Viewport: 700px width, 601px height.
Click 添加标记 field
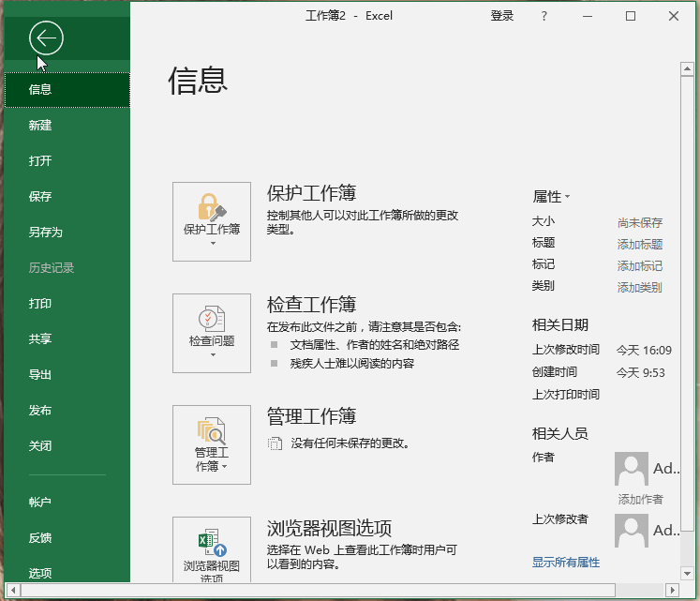point(640,266)
